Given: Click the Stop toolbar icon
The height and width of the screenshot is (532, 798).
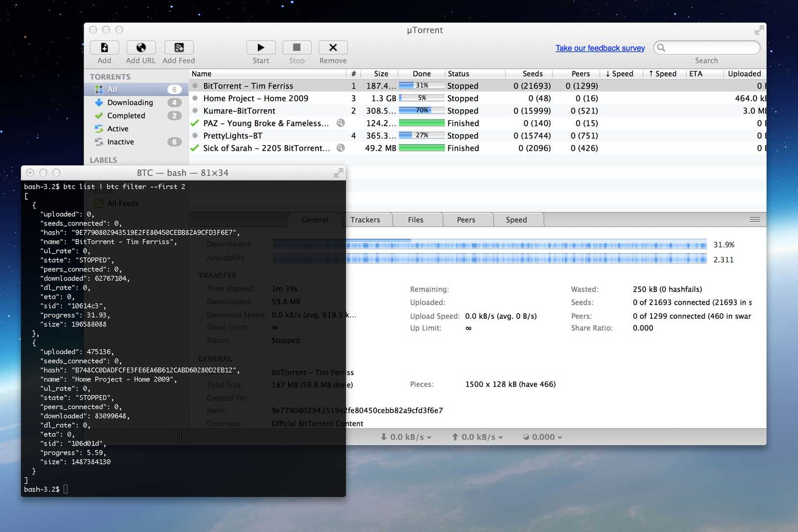Looking at the screenshot, I should click(296, 47).
